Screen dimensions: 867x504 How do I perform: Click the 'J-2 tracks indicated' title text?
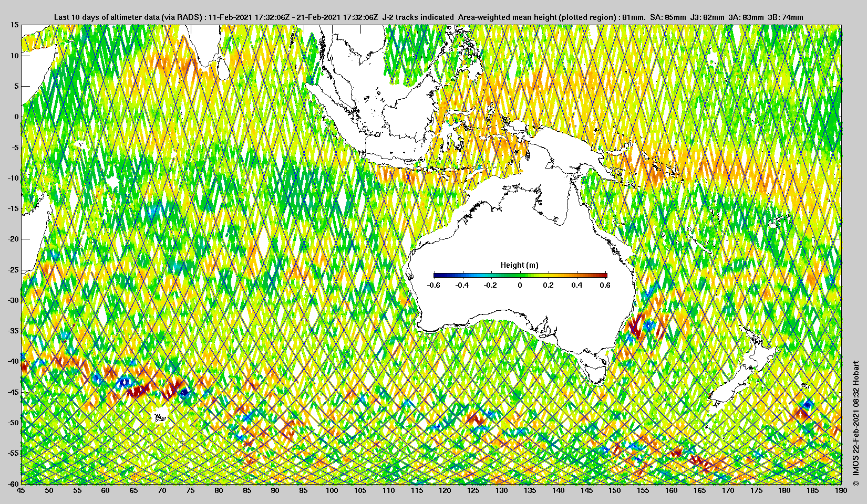click(418, 17)
